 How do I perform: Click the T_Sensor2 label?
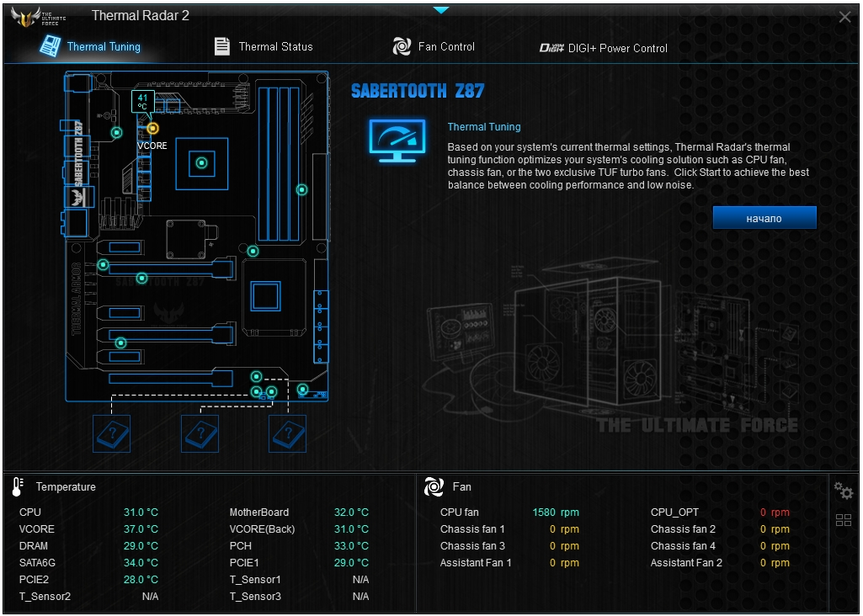(x=45, y=597)
